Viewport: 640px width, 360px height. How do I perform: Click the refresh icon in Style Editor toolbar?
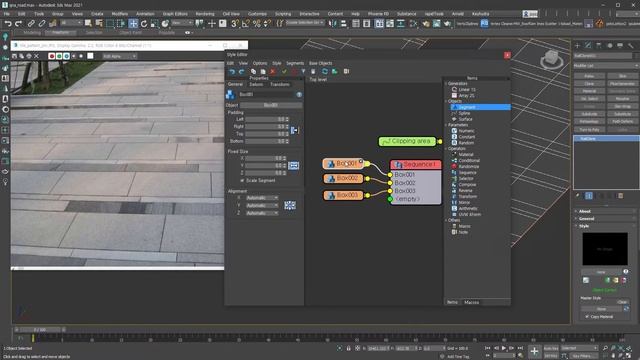(x=324, y=71)
